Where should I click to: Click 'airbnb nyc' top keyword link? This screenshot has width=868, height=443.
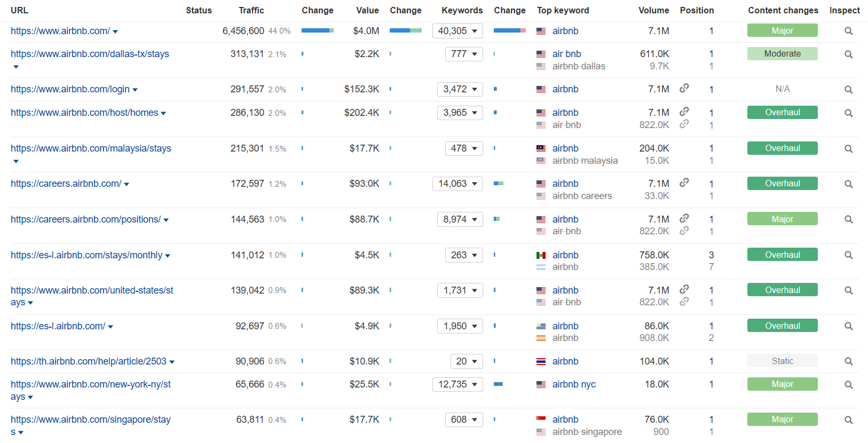[574, 384]
